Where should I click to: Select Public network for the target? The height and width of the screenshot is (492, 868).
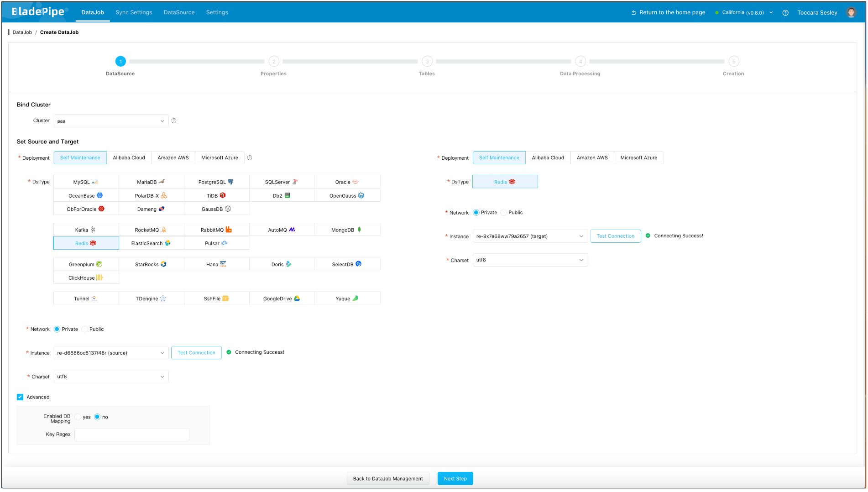click(504, 213)
